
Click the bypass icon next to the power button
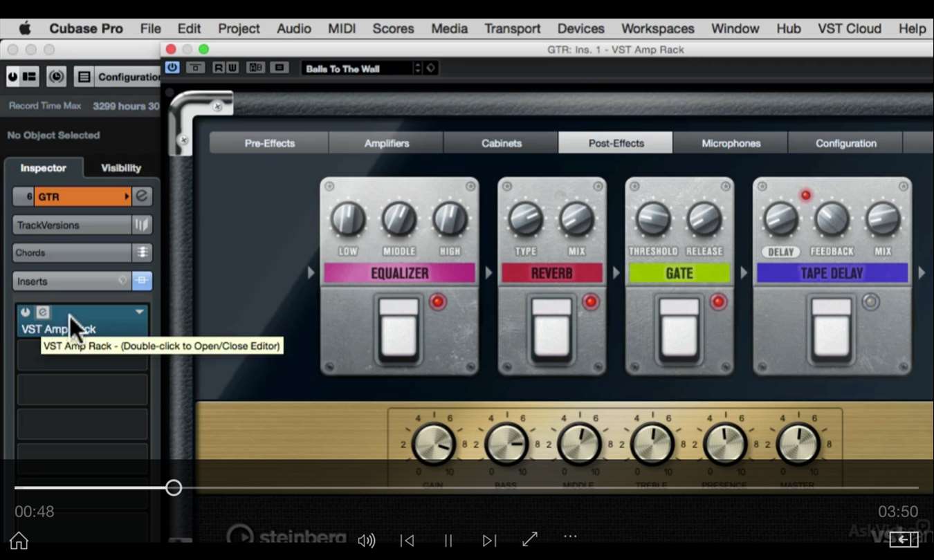click(x=196, y=68)
